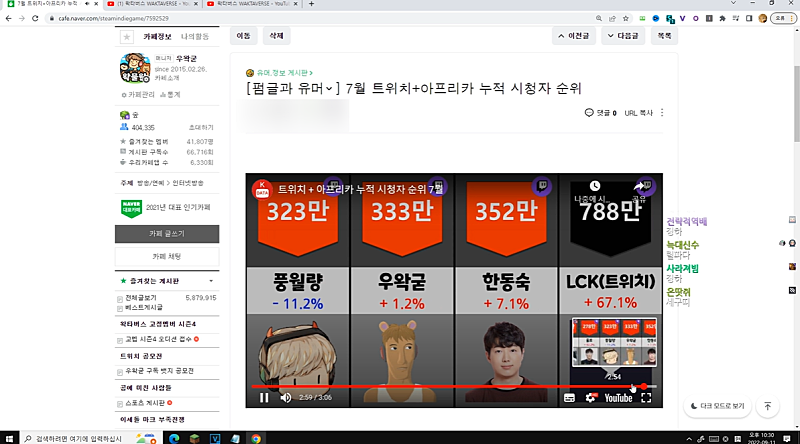800x444 pixels.
Task: Open the 통계 statistics link
Action: (x=170, y=95)
